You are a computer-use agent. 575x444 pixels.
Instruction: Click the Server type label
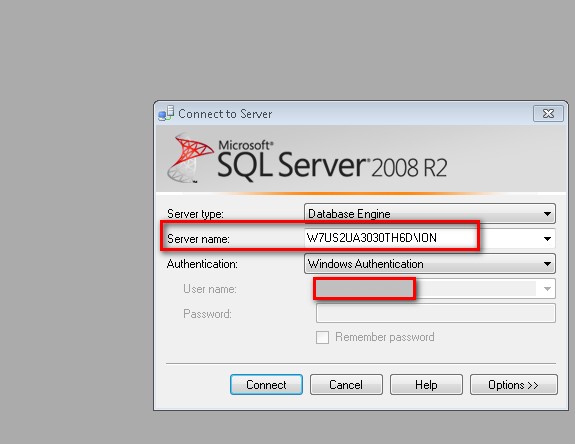[x=195, y=214]
